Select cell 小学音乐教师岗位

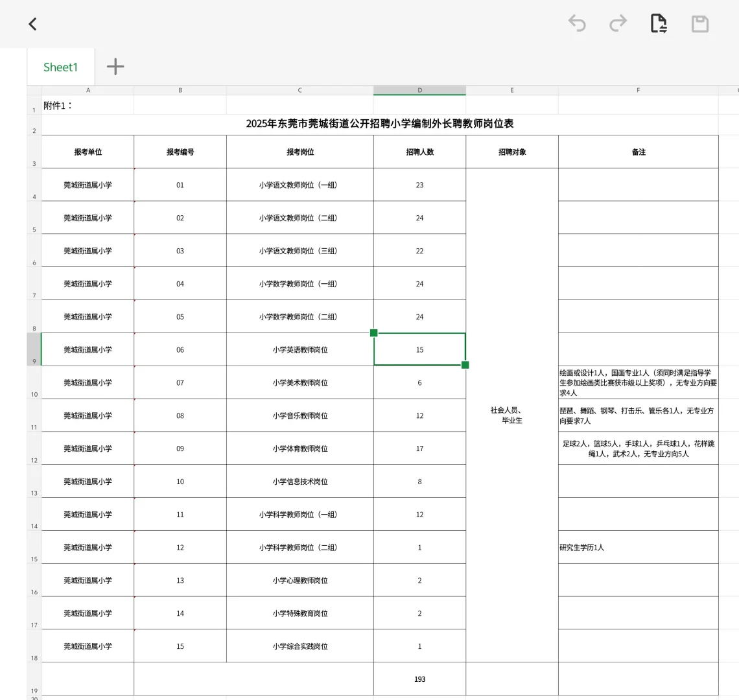(299, 415)
